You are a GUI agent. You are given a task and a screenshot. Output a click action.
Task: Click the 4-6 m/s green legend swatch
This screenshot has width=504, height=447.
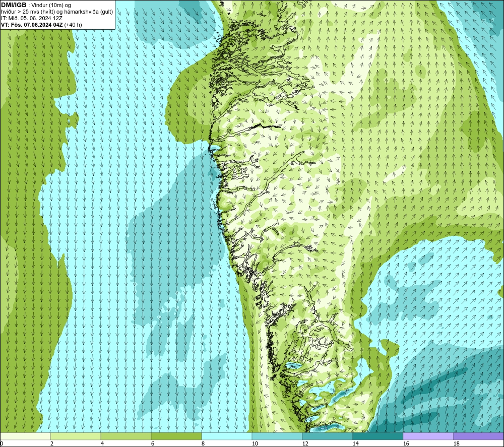pos(126,436)
